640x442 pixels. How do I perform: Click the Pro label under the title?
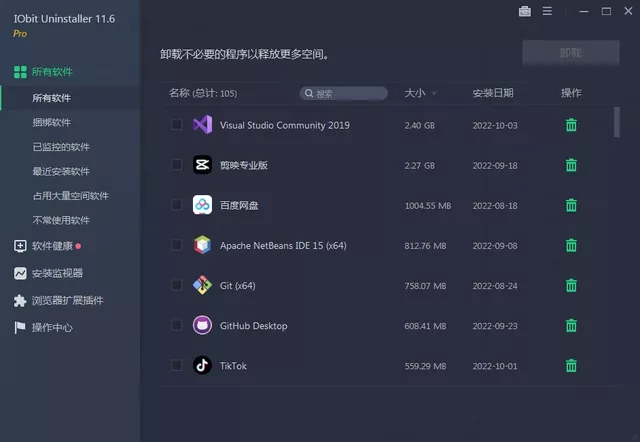click(20, 33)
